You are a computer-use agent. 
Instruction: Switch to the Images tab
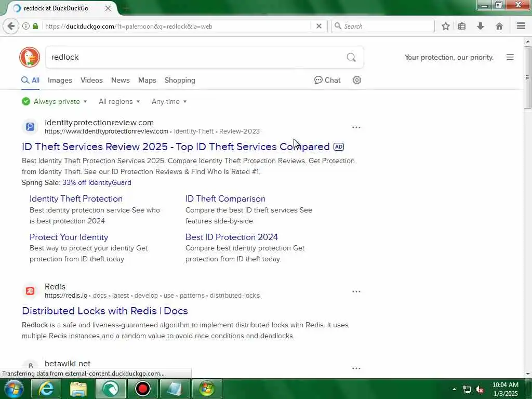60,80
